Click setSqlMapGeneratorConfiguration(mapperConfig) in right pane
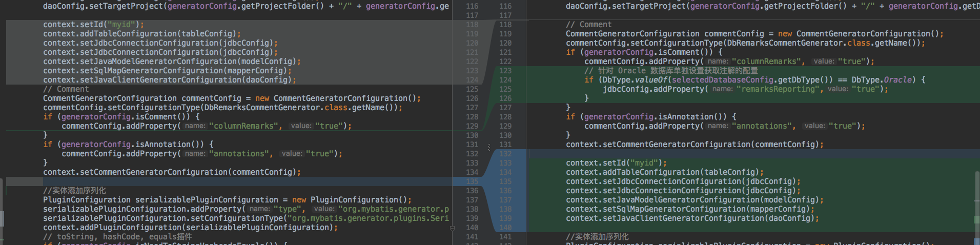This screenshot has height=245, width=980. [x=690, y=209]
